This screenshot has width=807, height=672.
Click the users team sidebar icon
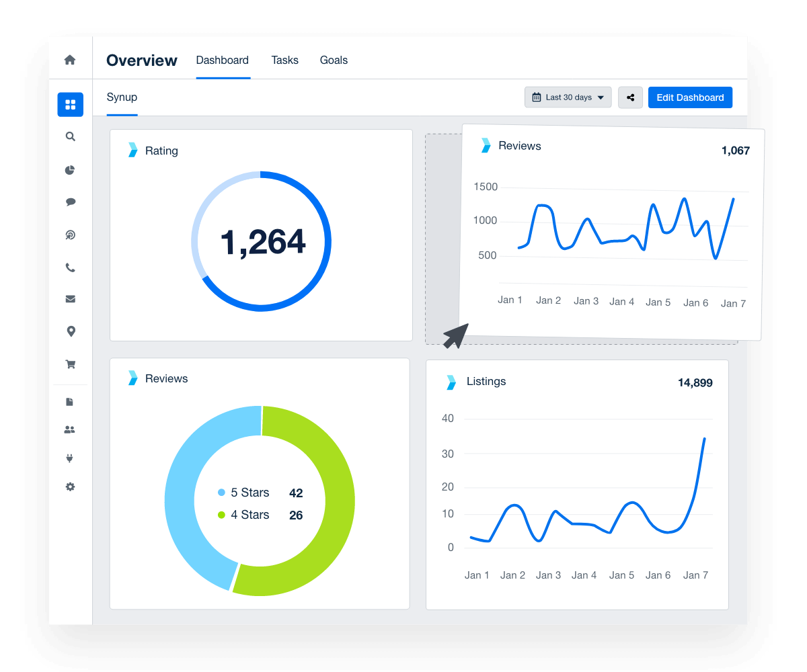(x=70, y=429)
